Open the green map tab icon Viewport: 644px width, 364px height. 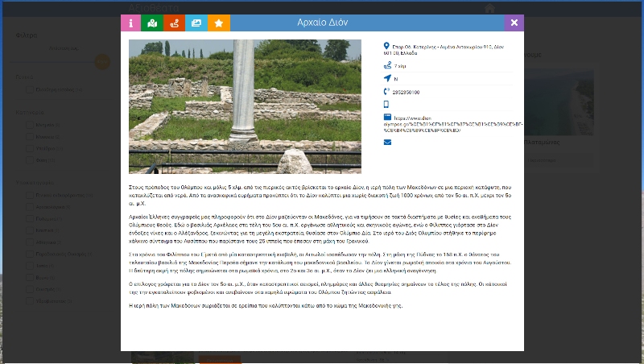152,23
